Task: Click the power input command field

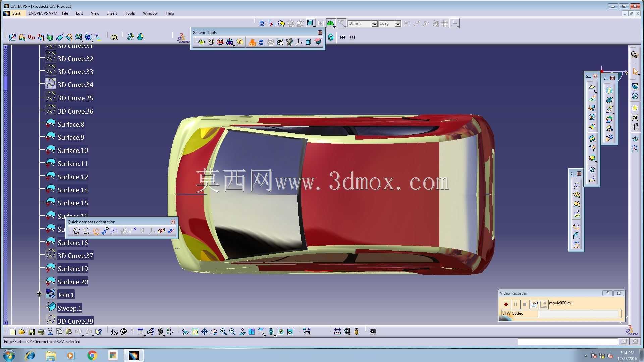Action: click(x=567, y=342)
